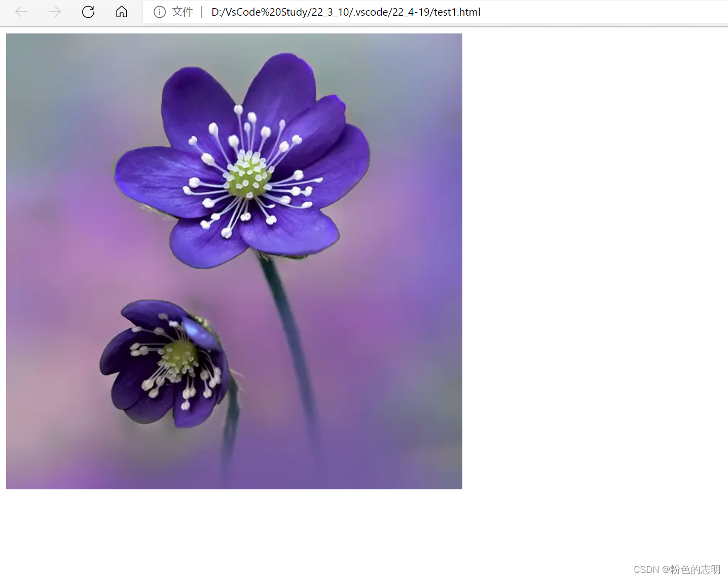Click the home icon next to the address bar
The image size is (728, 579).
tap(121, 12)
